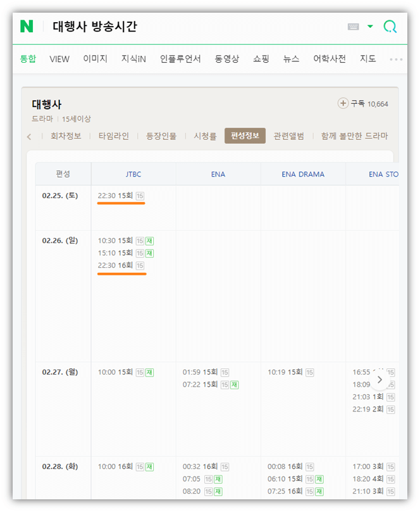This screenshot has height=512, width=420.
Task: Open the on-screen keyboard icon
Action: pos(353,27)
